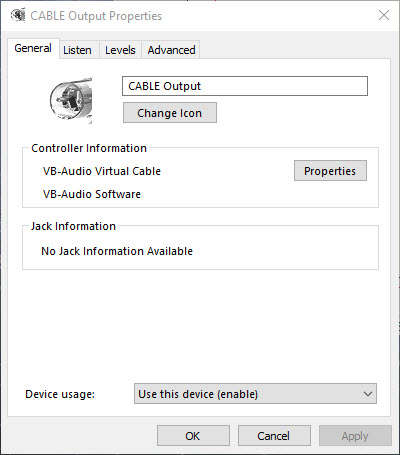The width and height of the screenshot is (400, 455).
Task: Switch to the Listen tab
Action: [x=77, y=50]
